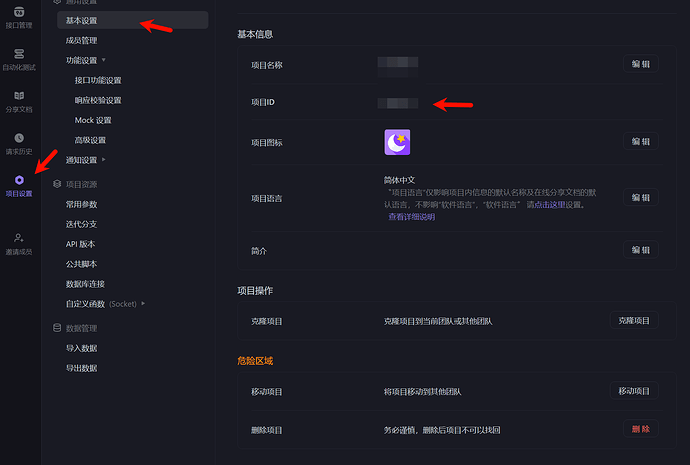This screenshot has height=465, width=690.
Task: Click the blurred 项目ID value
Action: [398, 103]
